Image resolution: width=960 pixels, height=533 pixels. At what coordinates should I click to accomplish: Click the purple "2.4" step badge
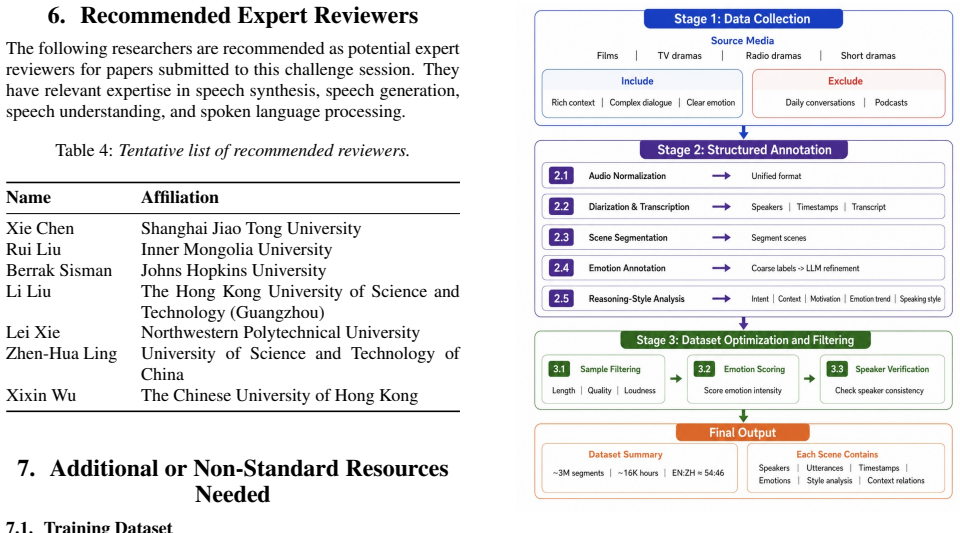coord(561,267)
